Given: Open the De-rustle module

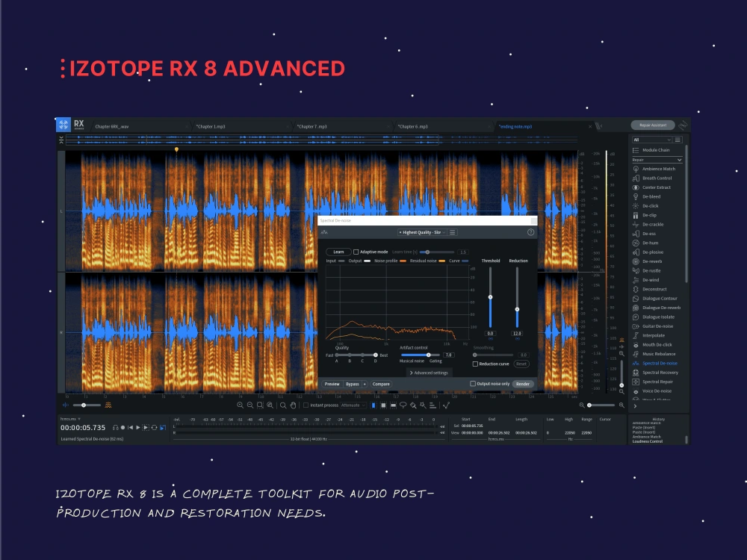Looking at the screenshot, I should point(646,270).
